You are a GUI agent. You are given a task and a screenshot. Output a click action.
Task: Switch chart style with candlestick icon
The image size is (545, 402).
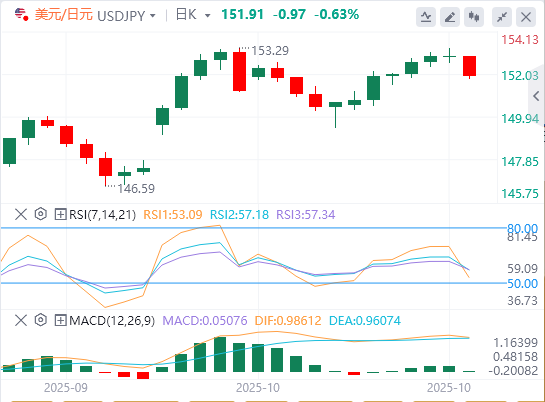click(x=474, y=17)
